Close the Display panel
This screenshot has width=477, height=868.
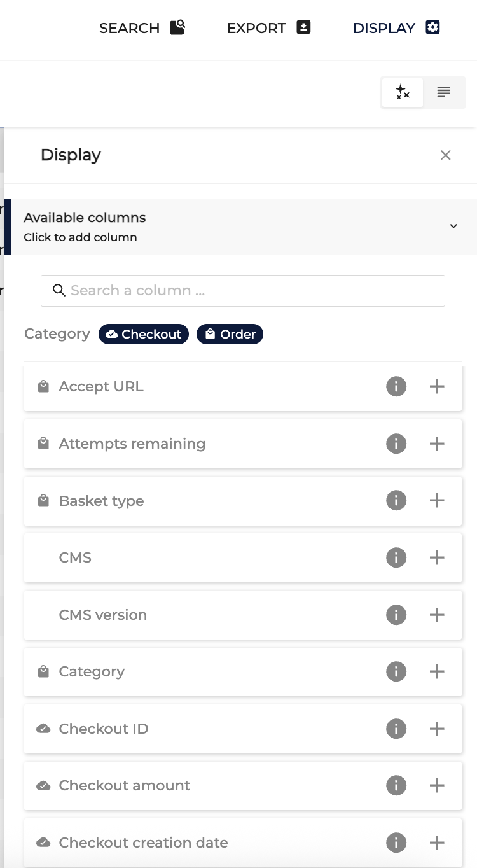pyautogui.click(x=446, y=155)
